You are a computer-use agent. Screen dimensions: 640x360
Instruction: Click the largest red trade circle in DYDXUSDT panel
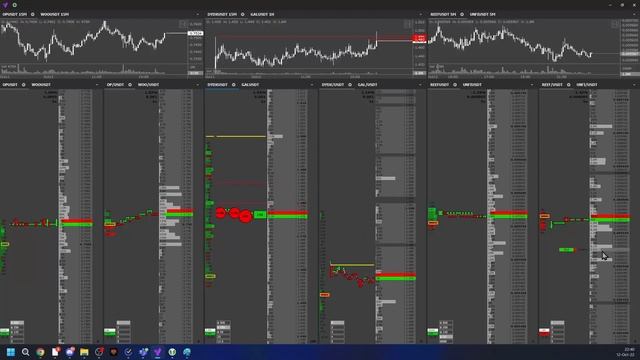point(245,216)
